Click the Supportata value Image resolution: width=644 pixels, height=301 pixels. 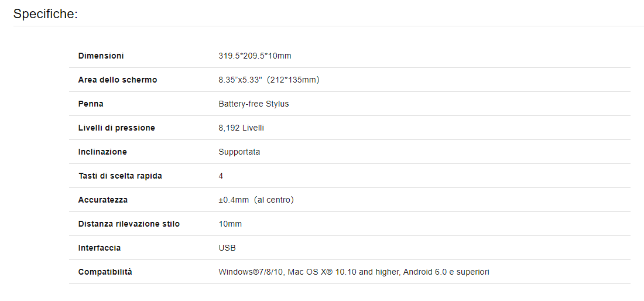(x=239, y=152)
